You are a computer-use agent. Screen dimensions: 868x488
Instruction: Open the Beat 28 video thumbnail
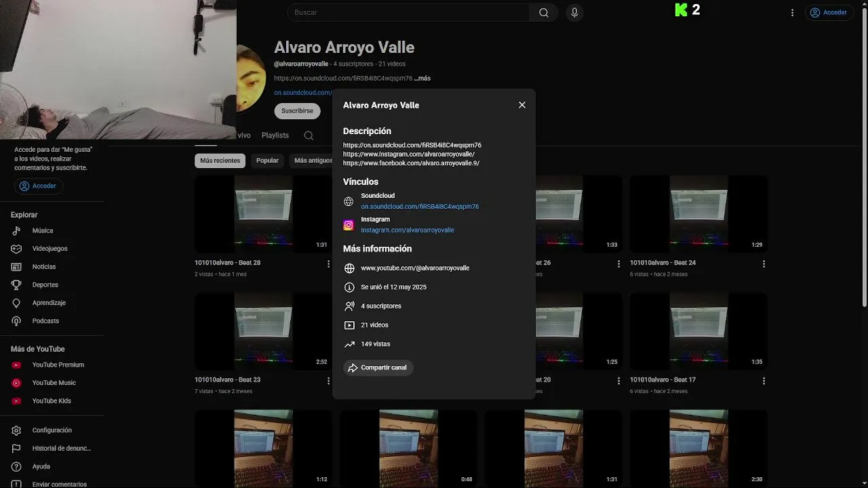[263, 214]
